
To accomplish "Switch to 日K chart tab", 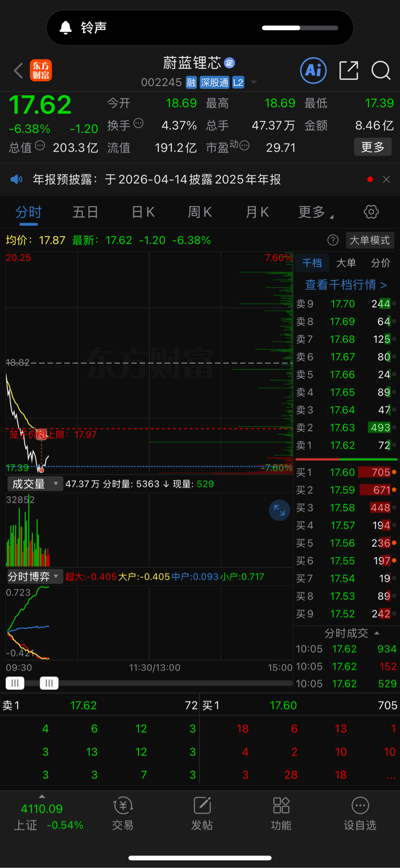I will pos(143,212).
